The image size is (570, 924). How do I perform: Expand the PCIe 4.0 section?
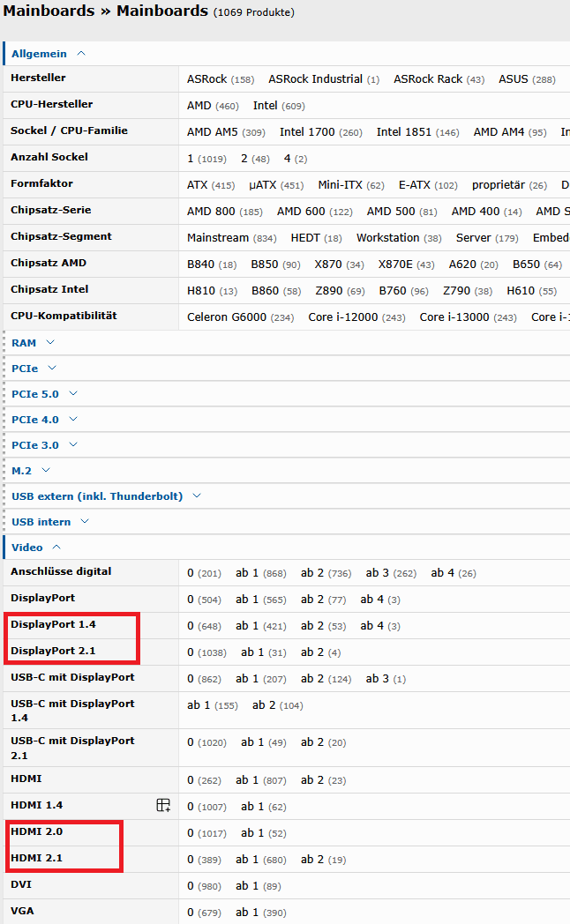[x=44, y=420]
